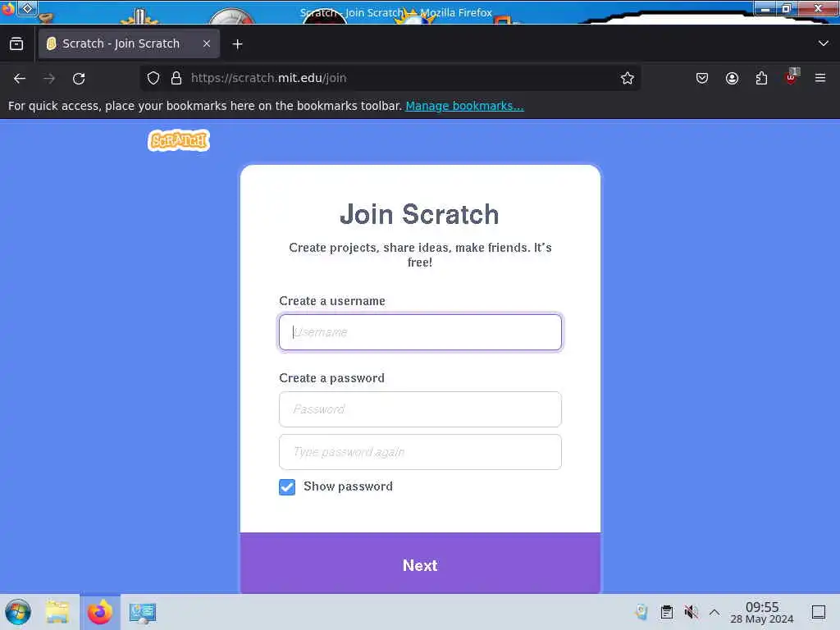Open the Firefox application menu
This screenshot has height=630, width=840.
point(820,78)
